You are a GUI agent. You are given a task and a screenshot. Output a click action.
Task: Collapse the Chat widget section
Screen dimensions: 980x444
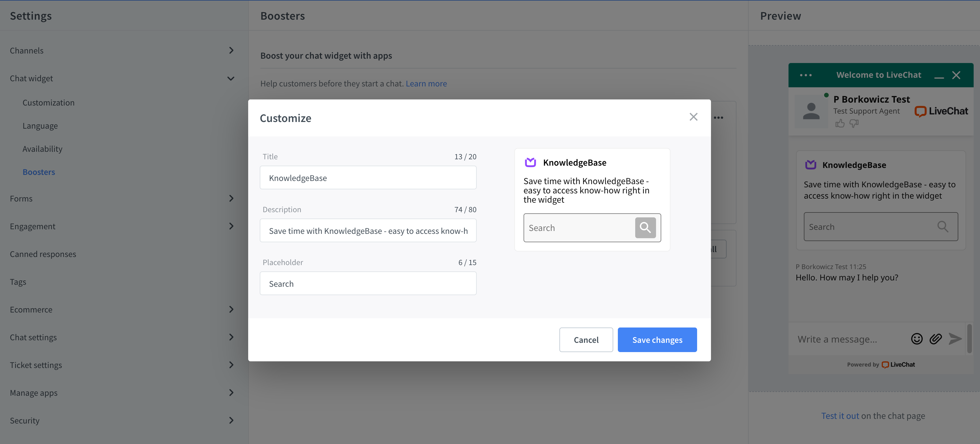pyautogui.click(x=231, y=78)
